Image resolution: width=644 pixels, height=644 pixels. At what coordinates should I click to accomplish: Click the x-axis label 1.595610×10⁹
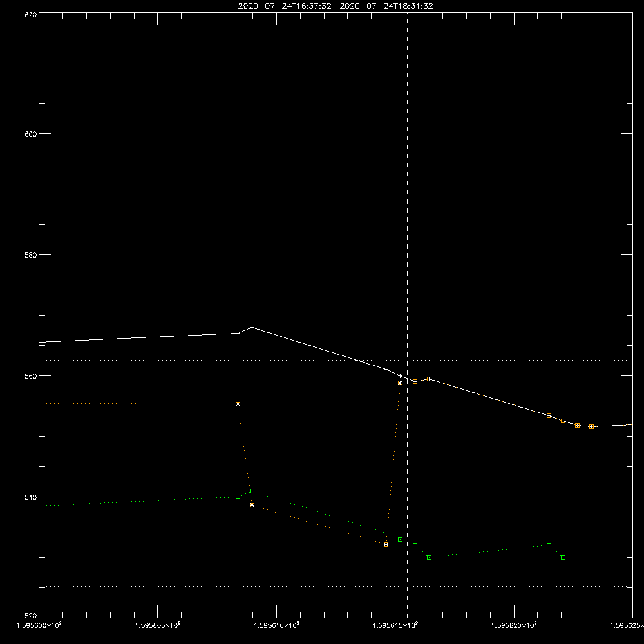[x=276, y=625]
